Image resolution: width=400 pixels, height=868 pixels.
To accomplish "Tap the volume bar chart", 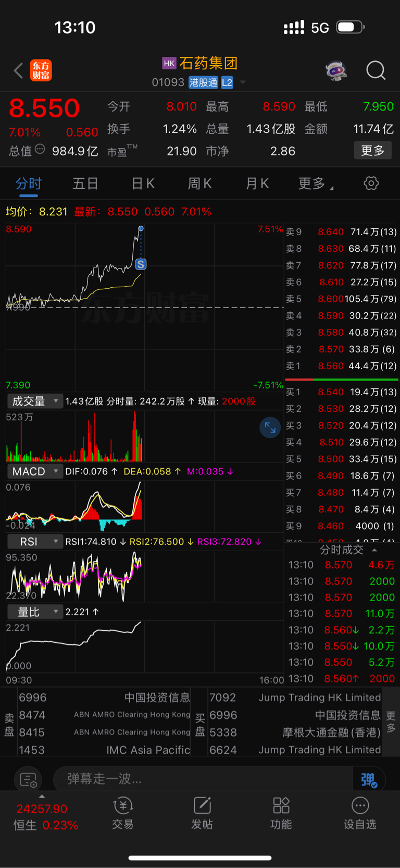I will (144, 436).
